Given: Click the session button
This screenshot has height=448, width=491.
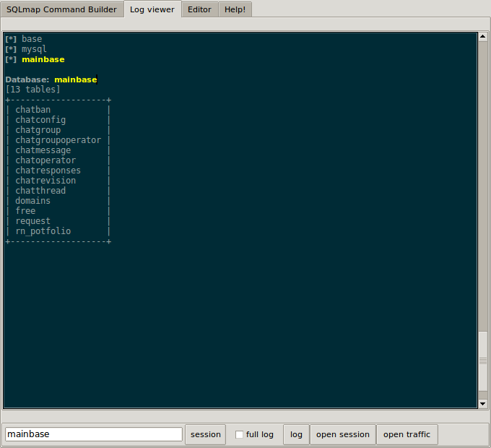Looking at the screenshot, I should [205, 434].
